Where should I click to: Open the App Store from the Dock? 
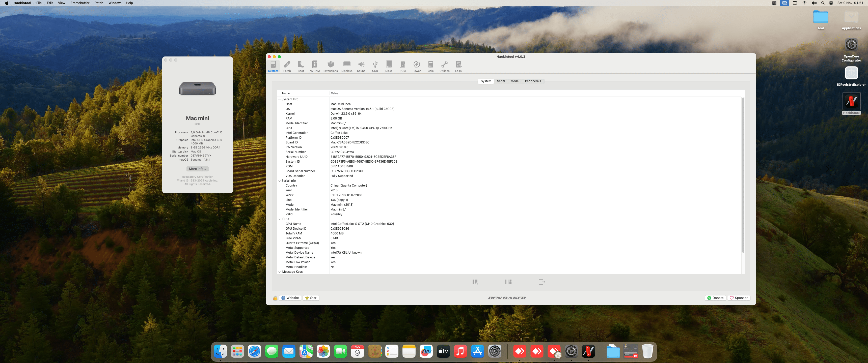(x=477, y=352)
